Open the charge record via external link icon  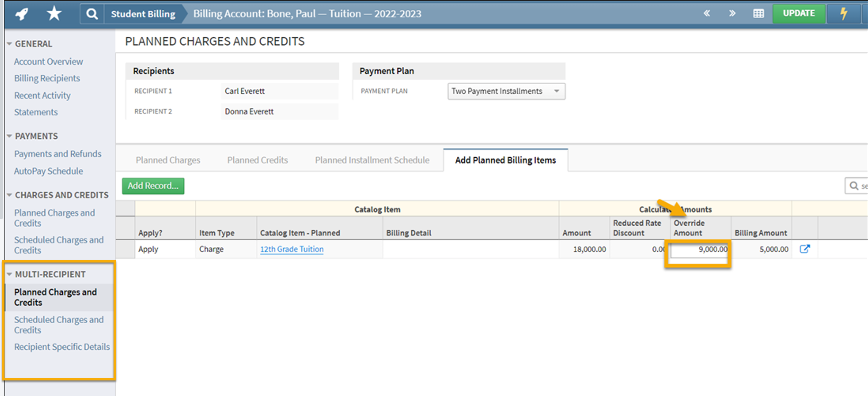(x=805, y=249)
